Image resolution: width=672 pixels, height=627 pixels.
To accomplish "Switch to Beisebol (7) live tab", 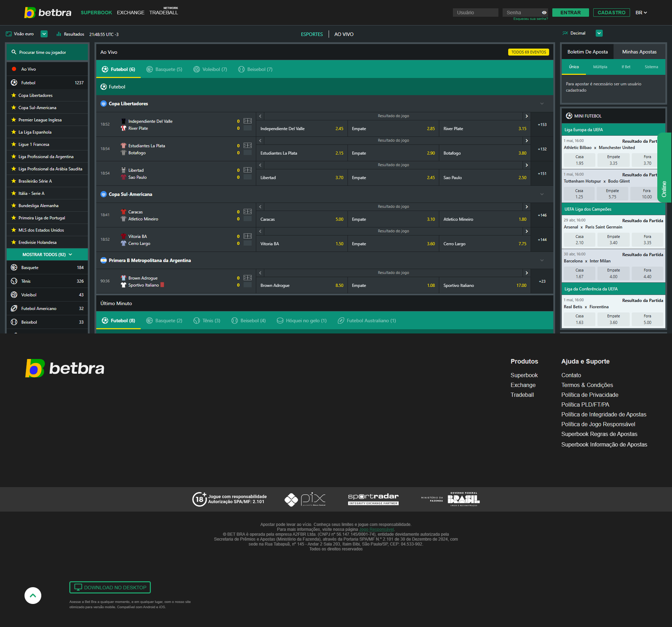I will [255, 69].
